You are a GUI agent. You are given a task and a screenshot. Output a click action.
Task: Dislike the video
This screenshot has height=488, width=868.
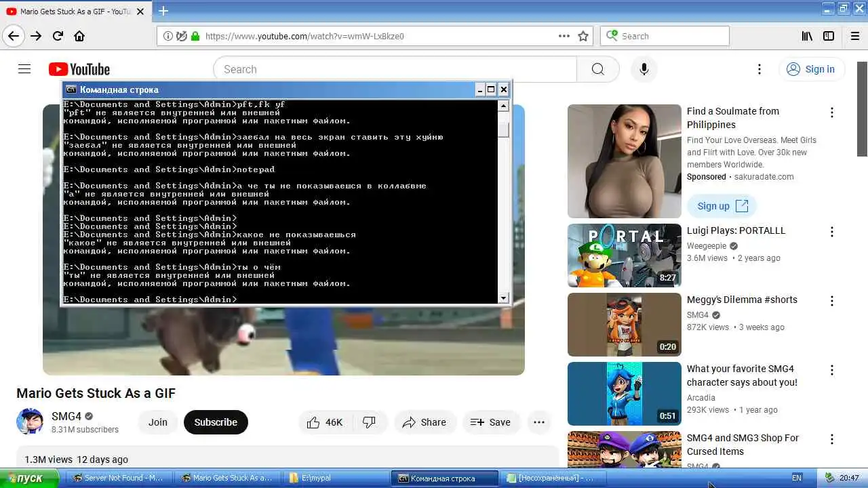tap(370, 422)
